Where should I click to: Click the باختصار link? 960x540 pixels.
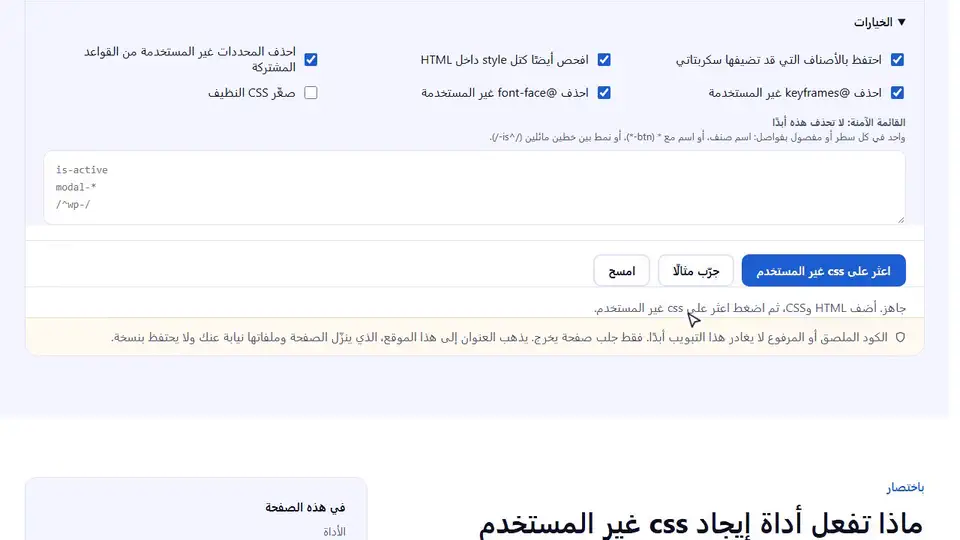click(x=905, y=487)
